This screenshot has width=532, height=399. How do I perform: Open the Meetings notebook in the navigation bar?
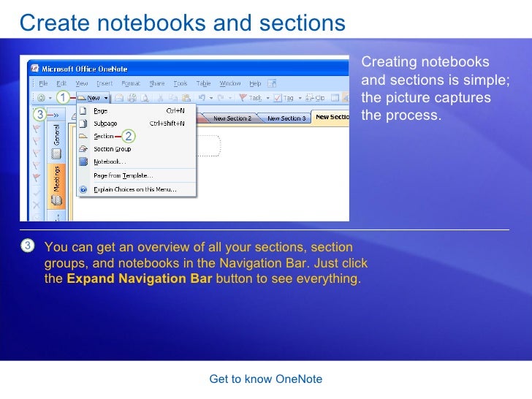[56, 186]
